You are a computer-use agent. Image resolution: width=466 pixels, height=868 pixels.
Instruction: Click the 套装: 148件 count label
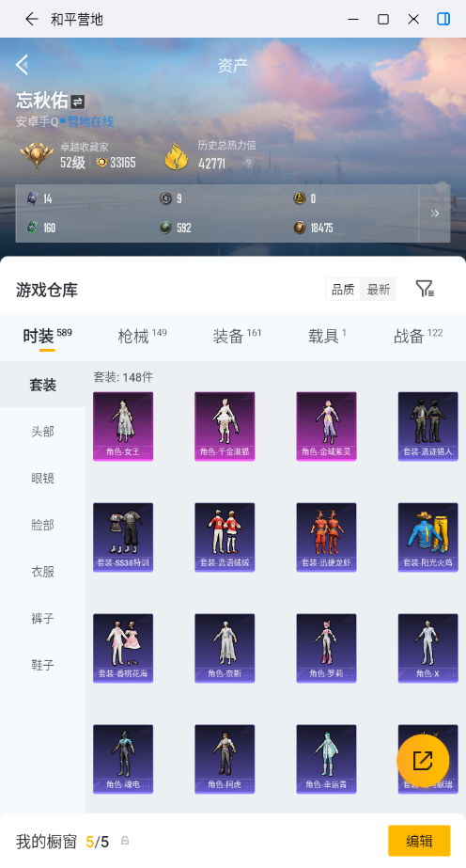tap(123, 377)
